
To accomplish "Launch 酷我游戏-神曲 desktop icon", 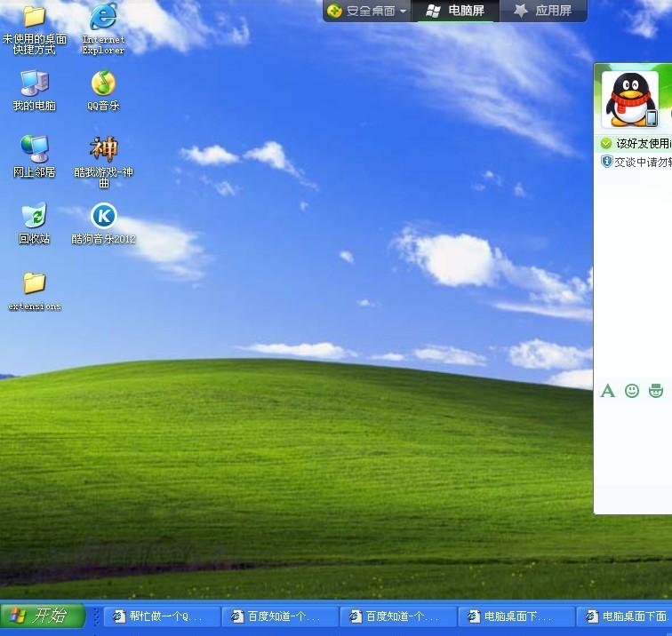I will pyautogui.click(x=103, y=148).
